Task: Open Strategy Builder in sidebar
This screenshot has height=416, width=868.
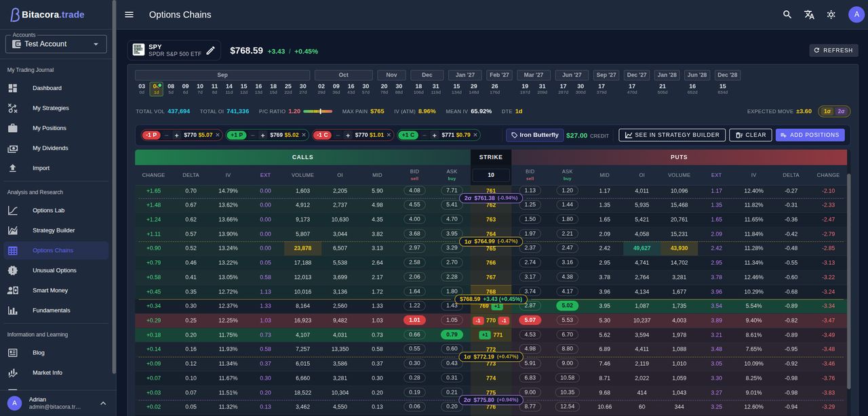Action: 56,230
